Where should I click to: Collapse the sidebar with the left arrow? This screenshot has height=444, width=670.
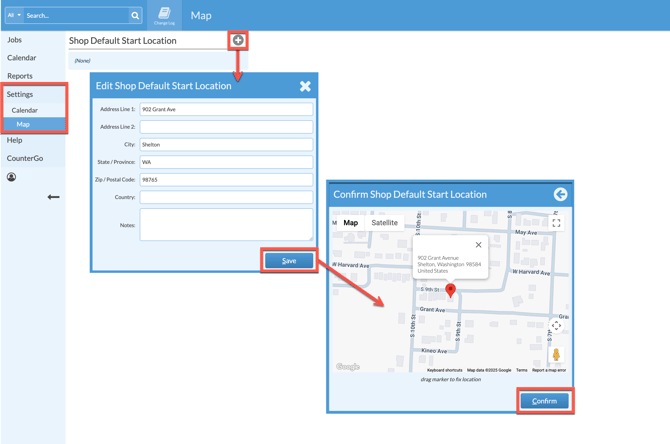coord(53,197)
